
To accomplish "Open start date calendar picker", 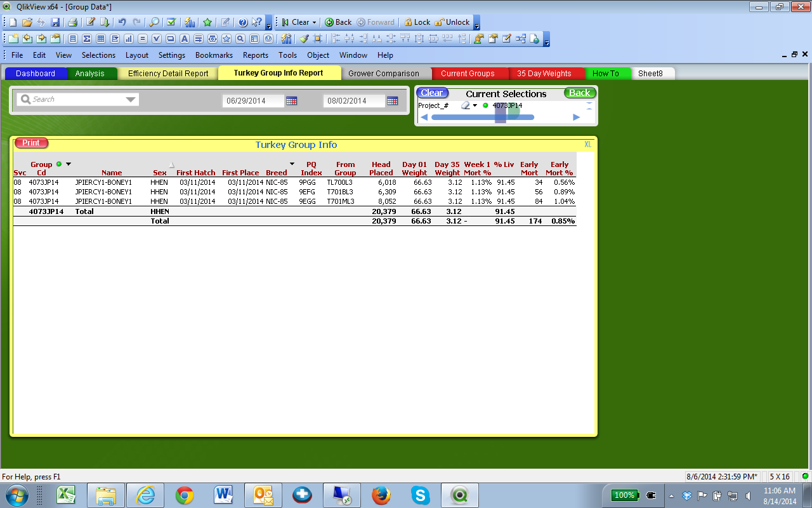I will pyautogui.click(x=291, y=100).
